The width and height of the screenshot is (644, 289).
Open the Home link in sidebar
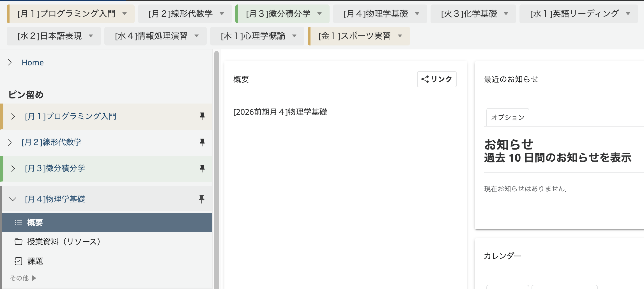tap(33, 63)
